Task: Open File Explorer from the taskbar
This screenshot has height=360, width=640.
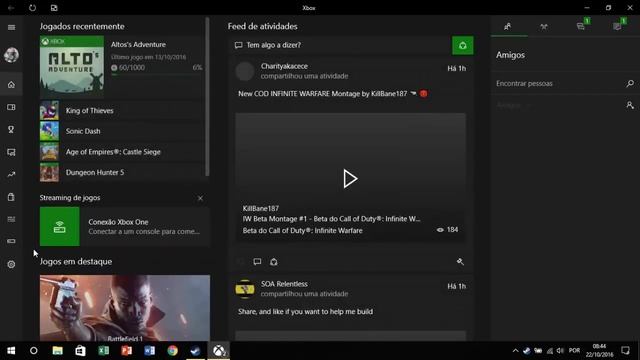Action: pos(58,351)
